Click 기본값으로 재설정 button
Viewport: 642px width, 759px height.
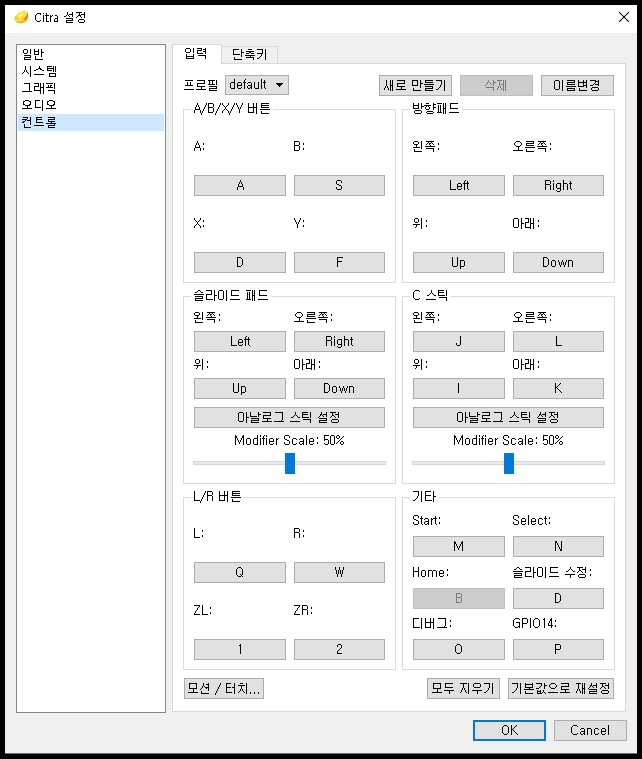[x=561, y=688]
